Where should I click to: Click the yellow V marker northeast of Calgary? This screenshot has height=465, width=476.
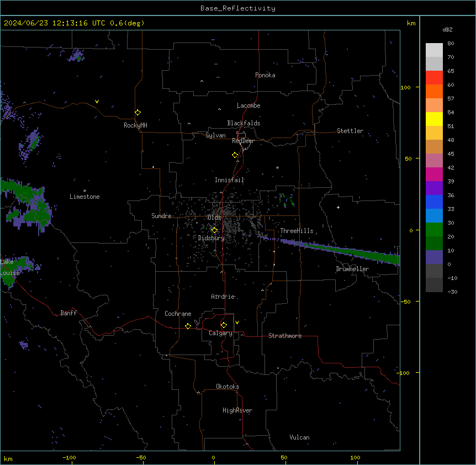(x=237, y=323)
